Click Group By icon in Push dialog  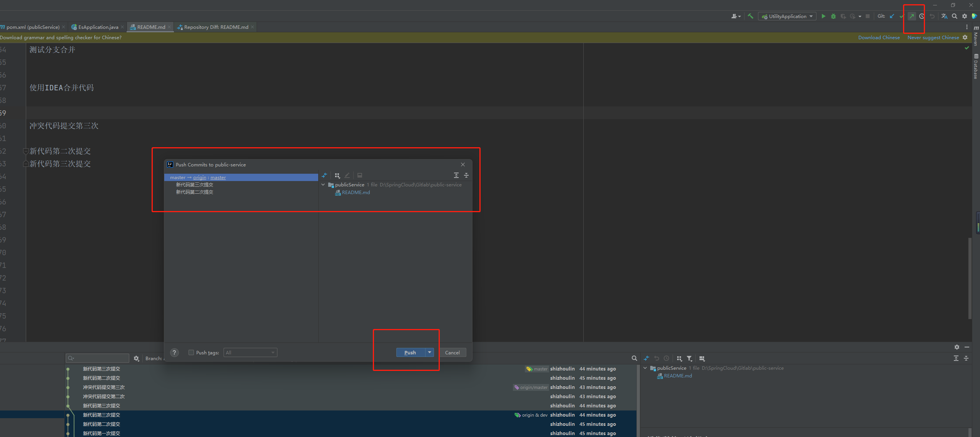[337, 175]
